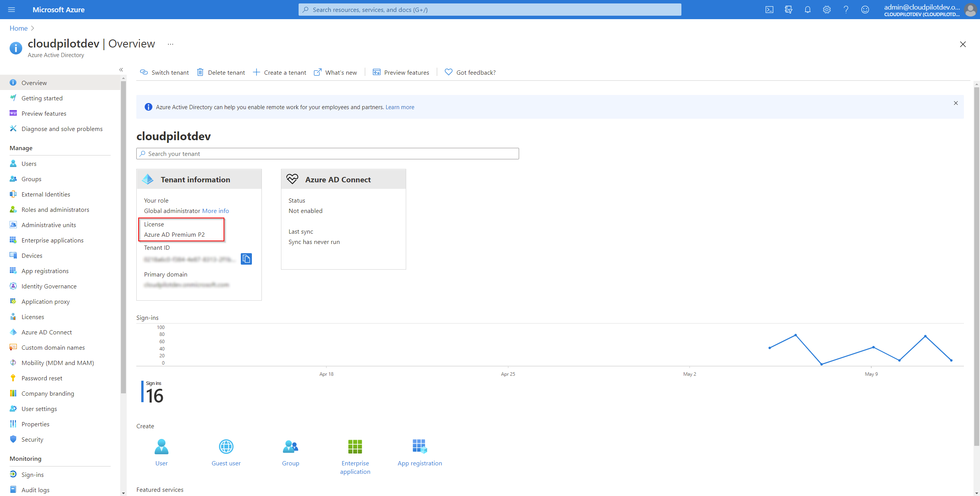The width and height of the screenshot is (980, 496).
Task: Open Directories and subscriptions filter icon
Action: [x=788, y=10]
